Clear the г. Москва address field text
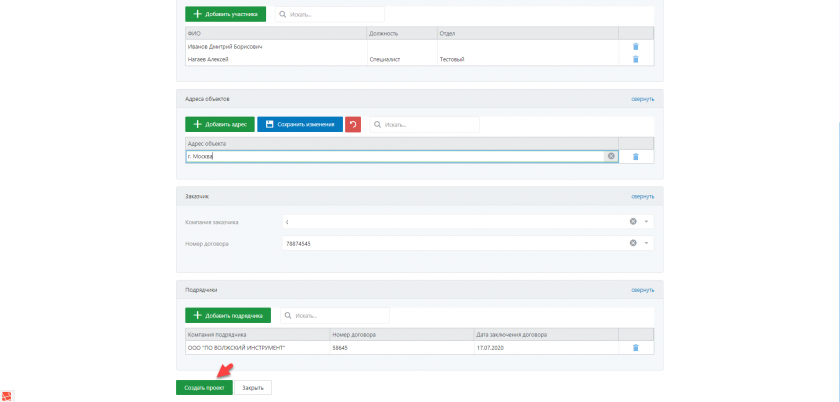The image size is (840, 402). (611, 156)
